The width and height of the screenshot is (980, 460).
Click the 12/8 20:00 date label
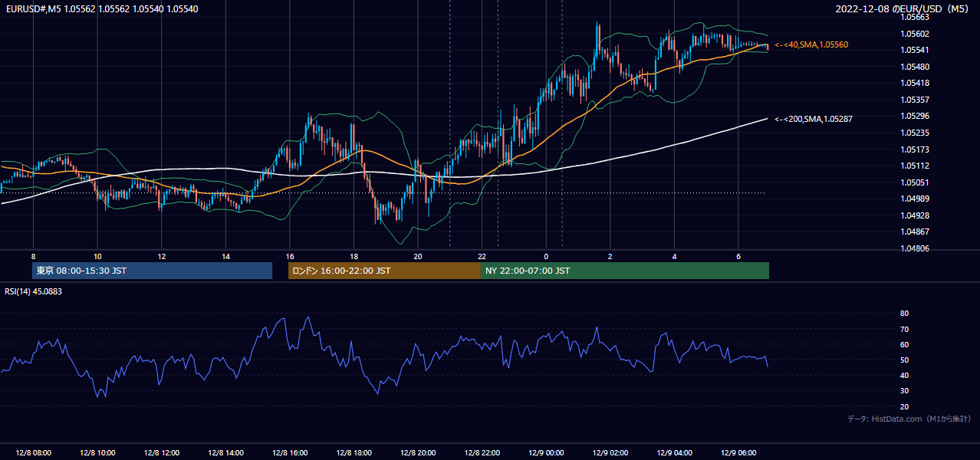(418, 452)
